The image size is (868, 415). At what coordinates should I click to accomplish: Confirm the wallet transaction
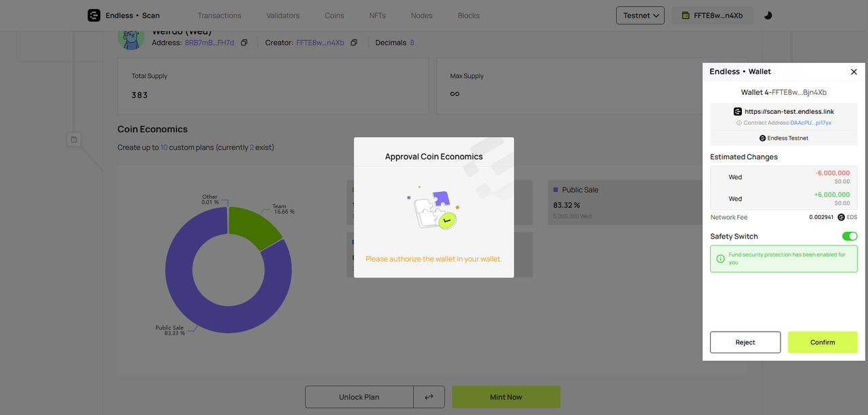822,342
